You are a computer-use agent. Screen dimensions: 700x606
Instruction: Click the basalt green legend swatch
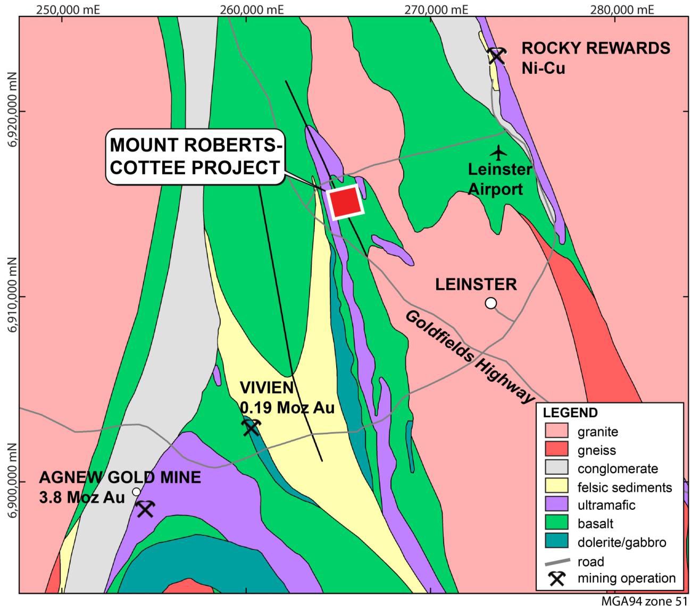[557, 524]
